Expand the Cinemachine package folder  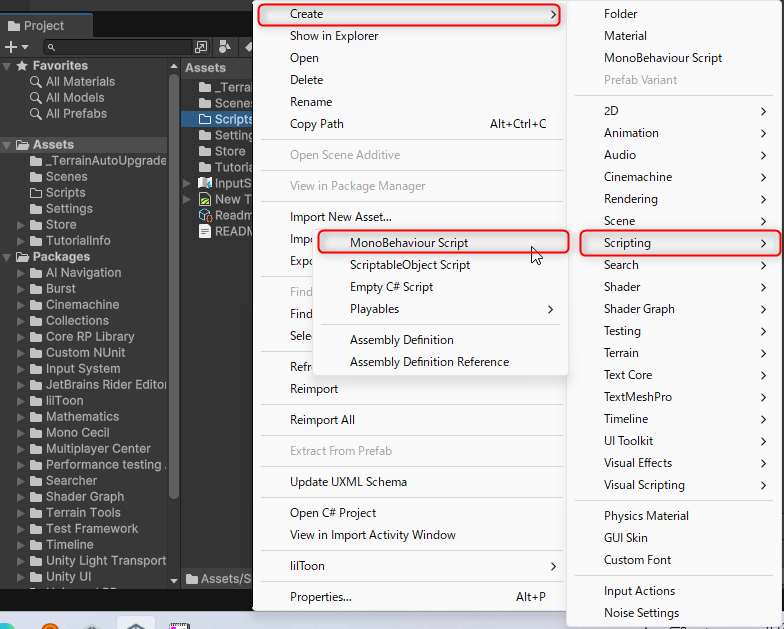click(x=22, y=305)
